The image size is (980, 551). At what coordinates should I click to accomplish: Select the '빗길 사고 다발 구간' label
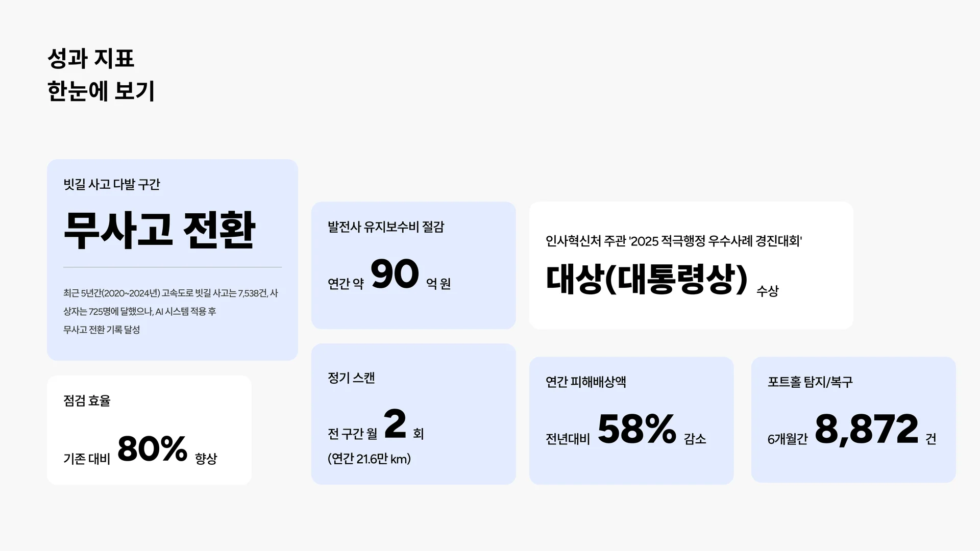pos(111,184)
